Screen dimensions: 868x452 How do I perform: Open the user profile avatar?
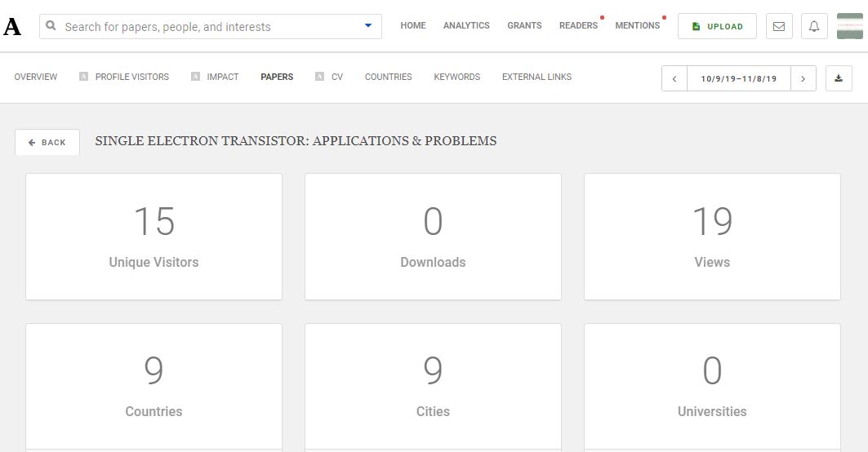[x=850, y=27]
